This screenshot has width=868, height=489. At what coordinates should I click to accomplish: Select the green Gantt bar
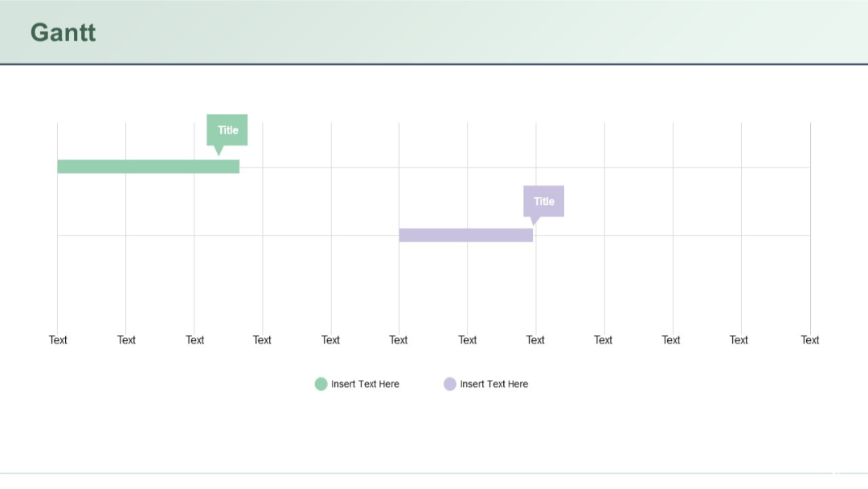[148, 166]
